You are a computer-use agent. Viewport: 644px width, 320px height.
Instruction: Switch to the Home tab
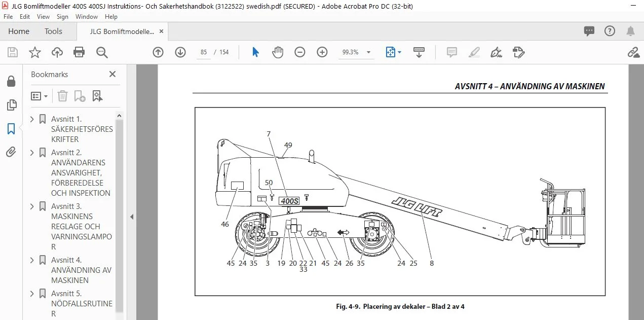(x=19, y=31)
